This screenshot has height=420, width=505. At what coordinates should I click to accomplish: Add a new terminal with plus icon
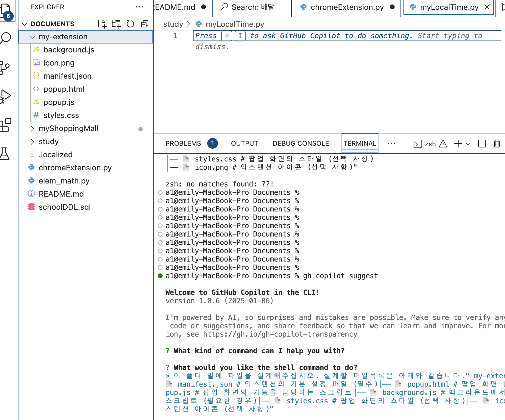click(x=458, y=144)
